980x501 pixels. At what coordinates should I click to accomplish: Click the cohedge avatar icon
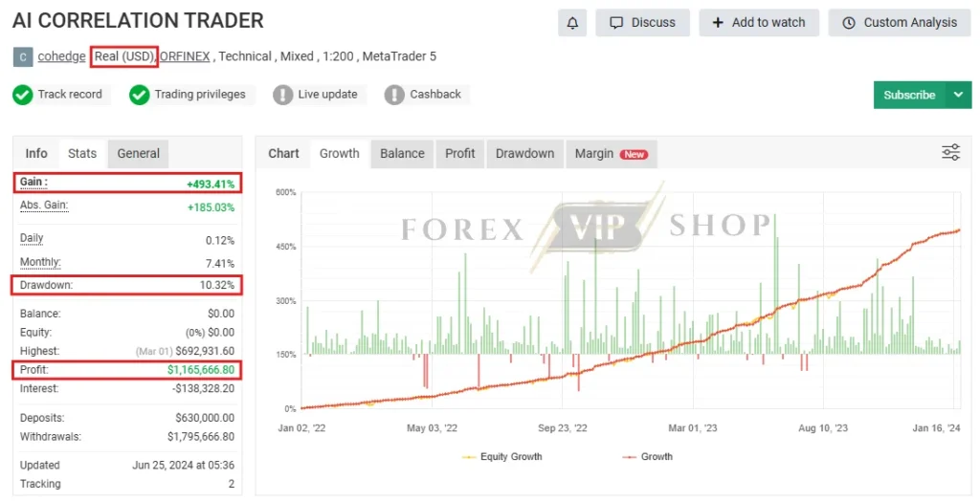point(23,56)
